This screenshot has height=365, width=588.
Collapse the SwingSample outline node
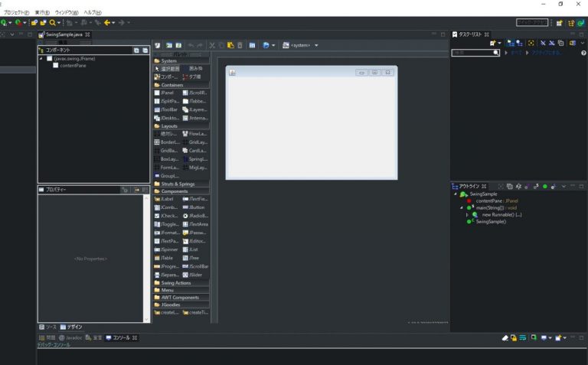[456, 194]
